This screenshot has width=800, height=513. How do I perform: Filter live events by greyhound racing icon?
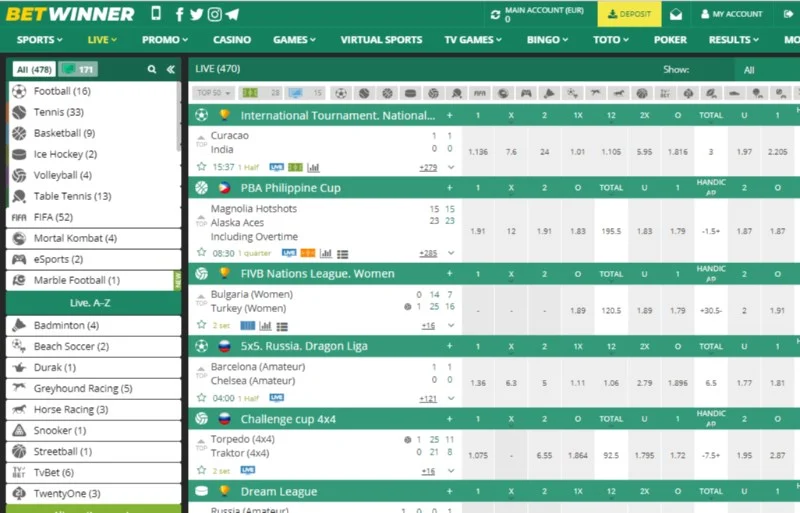tap(595, 93)
